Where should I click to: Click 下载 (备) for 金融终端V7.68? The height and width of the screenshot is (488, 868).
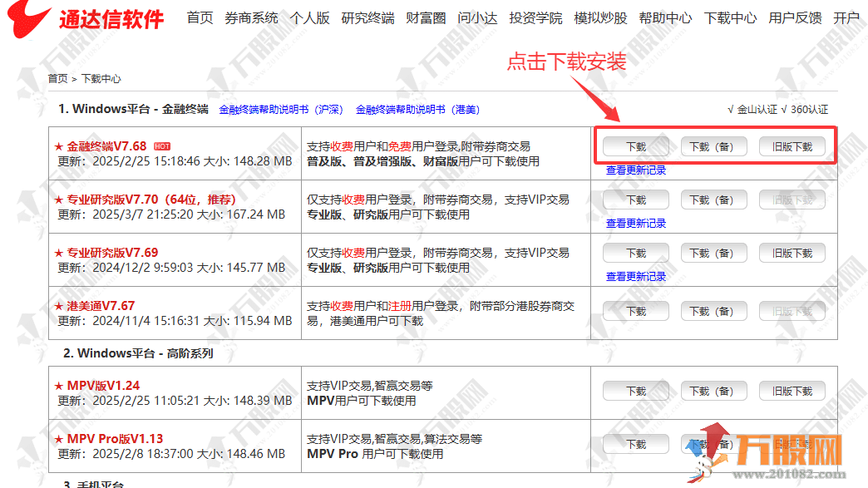(714, 146)
